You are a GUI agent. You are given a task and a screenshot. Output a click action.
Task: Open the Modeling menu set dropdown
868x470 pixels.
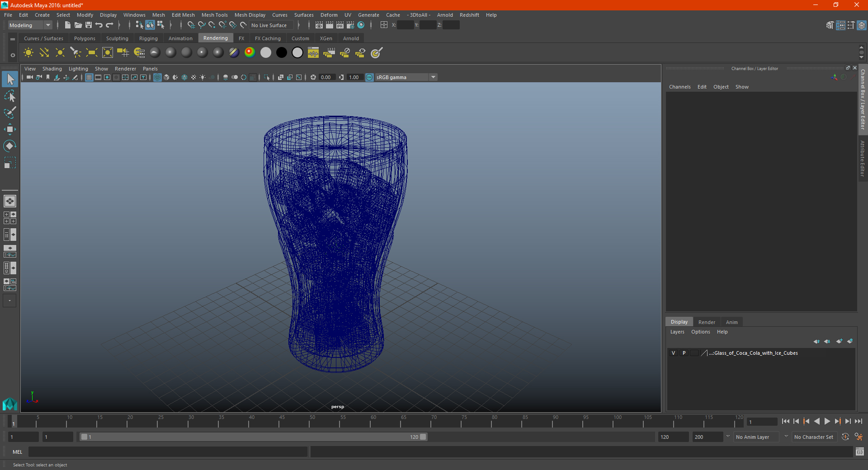pos(30,25)
